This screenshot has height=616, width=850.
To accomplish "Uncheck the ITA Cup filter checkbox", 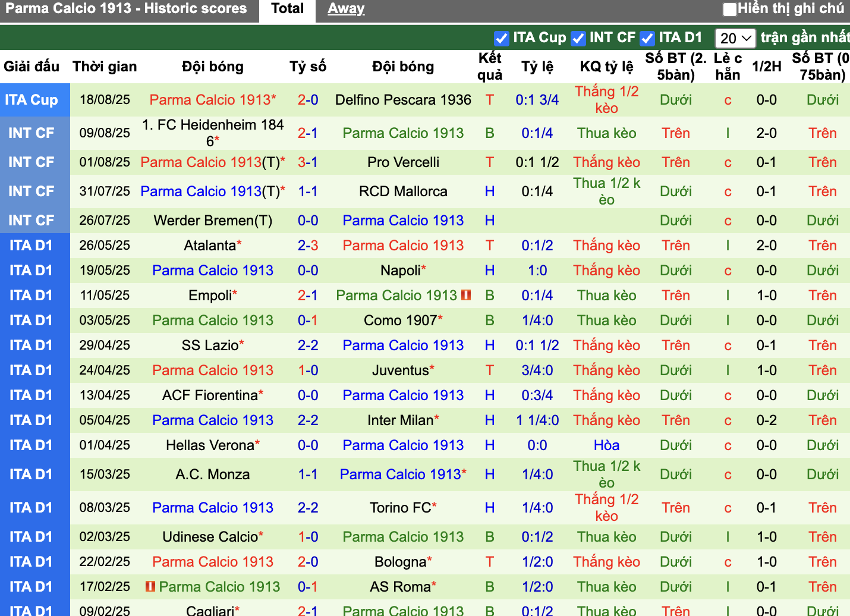I will pos(502,38).
